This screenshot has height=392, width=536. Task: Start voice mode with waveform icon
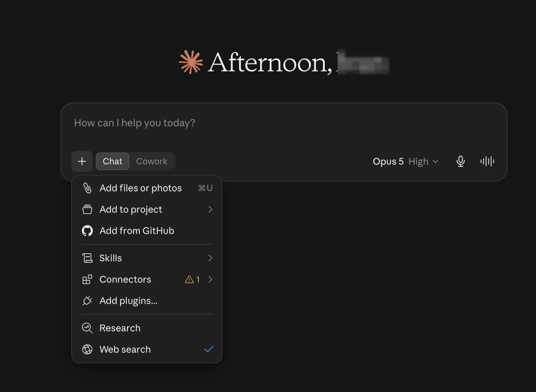[x=487, y=161]
